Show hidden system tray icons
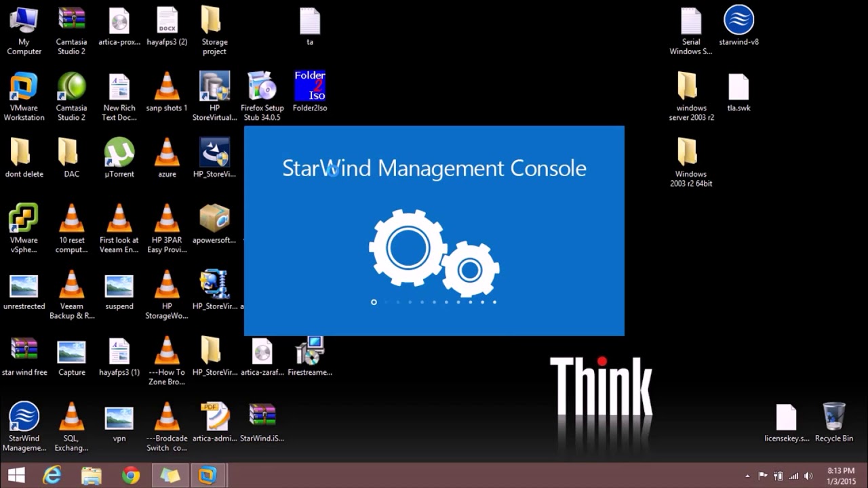This screenshot has height=488, width=868. pyautogui.click(x=748, y=476)
